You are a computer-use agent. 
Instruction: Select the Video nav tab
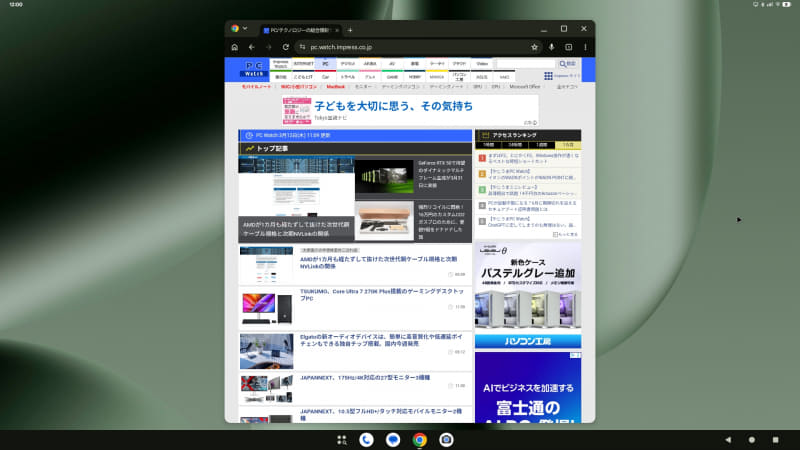482,64
